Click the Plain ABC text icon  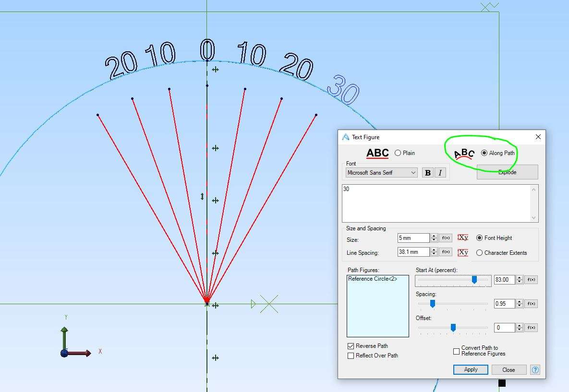377,153
